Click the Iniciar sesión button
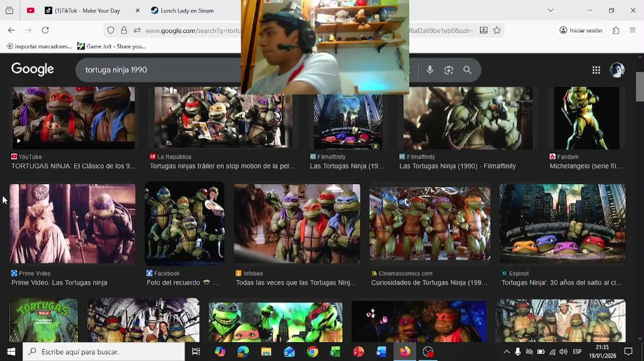Viewport: 644px width, 361px height. pyautogui.click(x=580, y=31)
